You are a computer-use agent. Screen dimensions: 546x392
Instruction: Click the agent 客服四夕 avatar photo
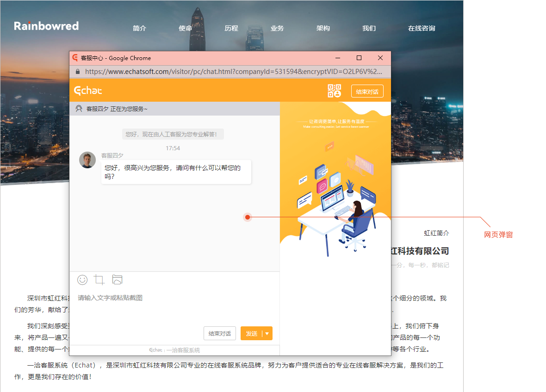tap(87, 160)
